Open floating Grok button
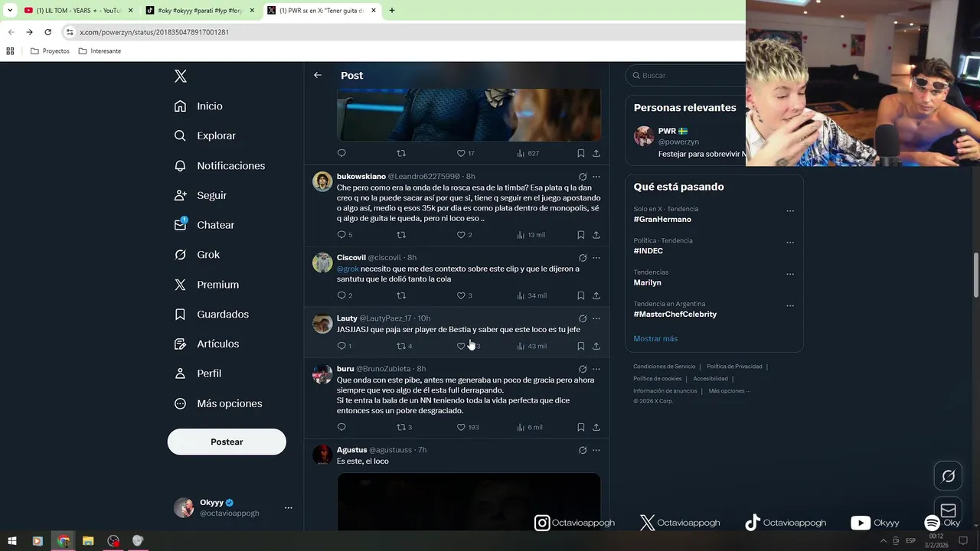980x551 pixels. pyautogui.click(x=948, y=476)
